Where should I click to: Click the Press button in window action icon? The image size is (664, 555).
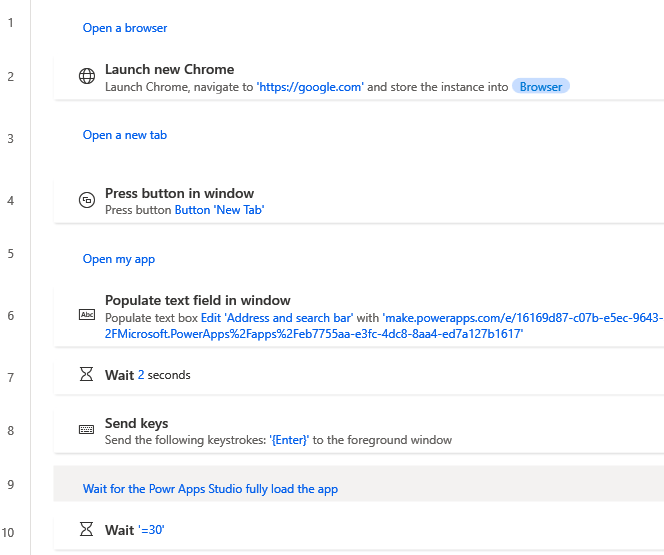click(87, 200)
